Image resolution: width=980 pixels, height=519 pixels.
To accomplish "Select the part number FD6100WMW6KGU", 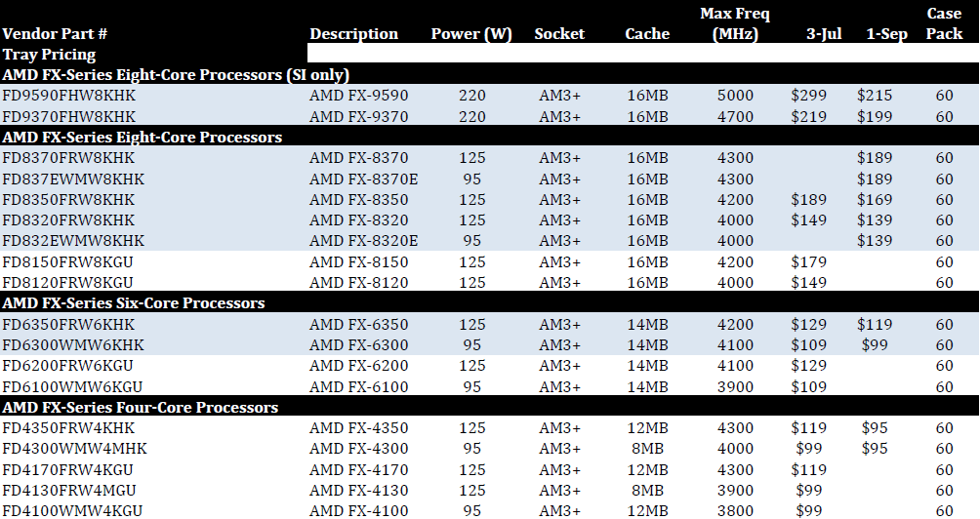I will click(x=72, y=387).
